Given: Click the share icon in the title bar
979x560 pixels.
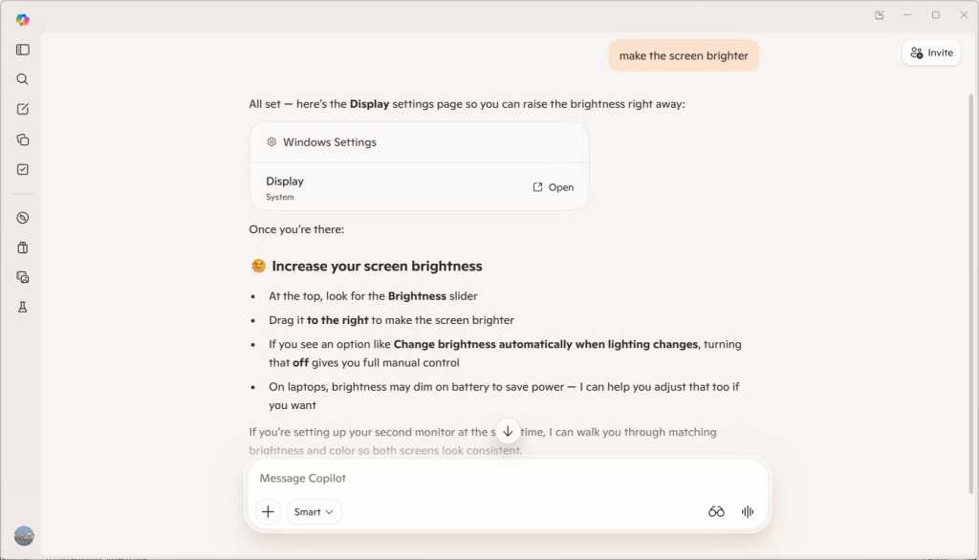Looking at the screenshot, I should point(878,14).
